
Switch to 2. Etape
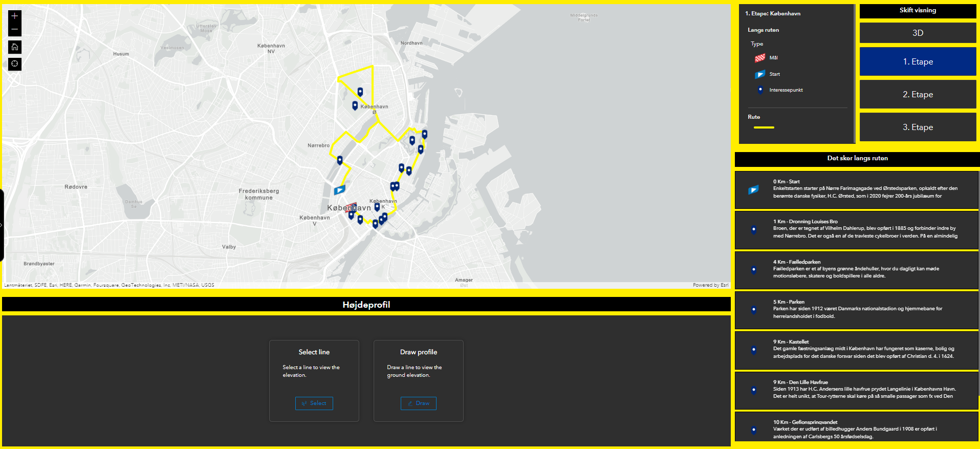[x=918, y=94]
